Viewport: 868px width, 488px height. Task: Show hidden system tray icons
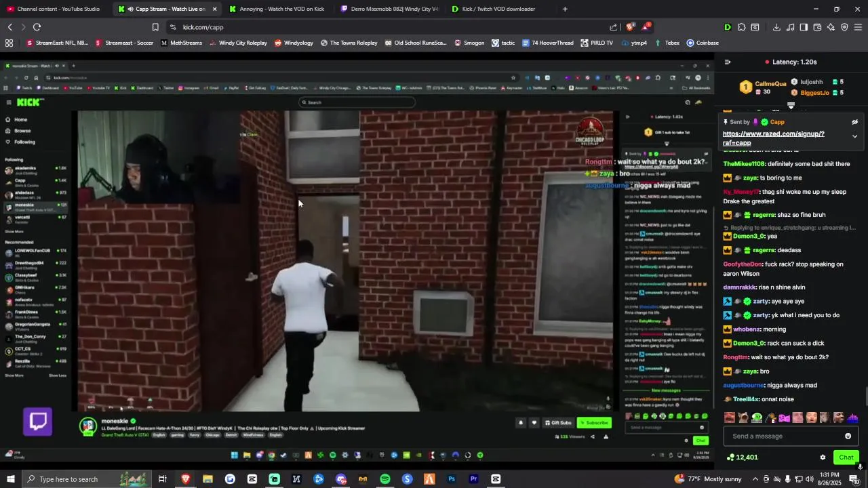coord(755,479)
